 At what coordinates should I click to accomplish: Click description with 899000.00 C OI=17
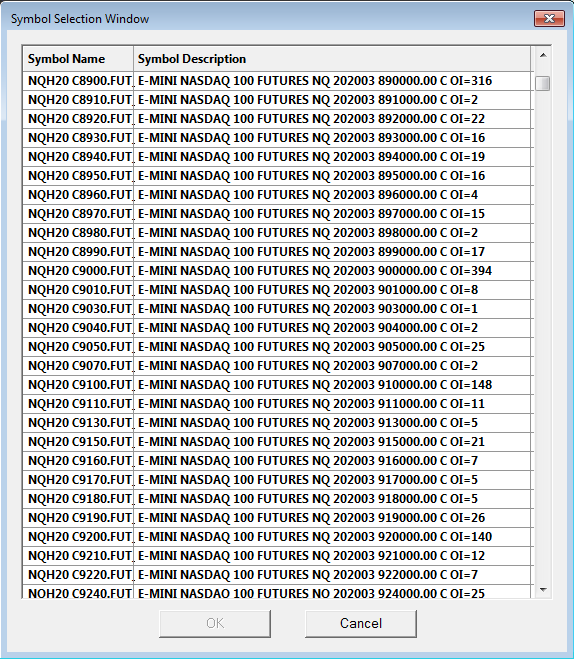(x=332, y=252)
